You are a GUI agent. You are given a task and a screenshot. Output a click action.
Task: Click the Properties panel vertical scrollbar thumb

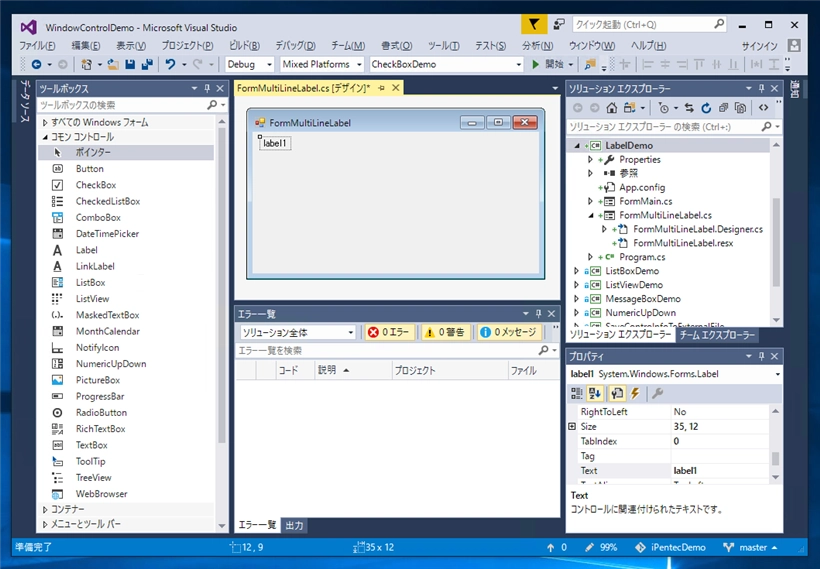(x=776, y=459)
